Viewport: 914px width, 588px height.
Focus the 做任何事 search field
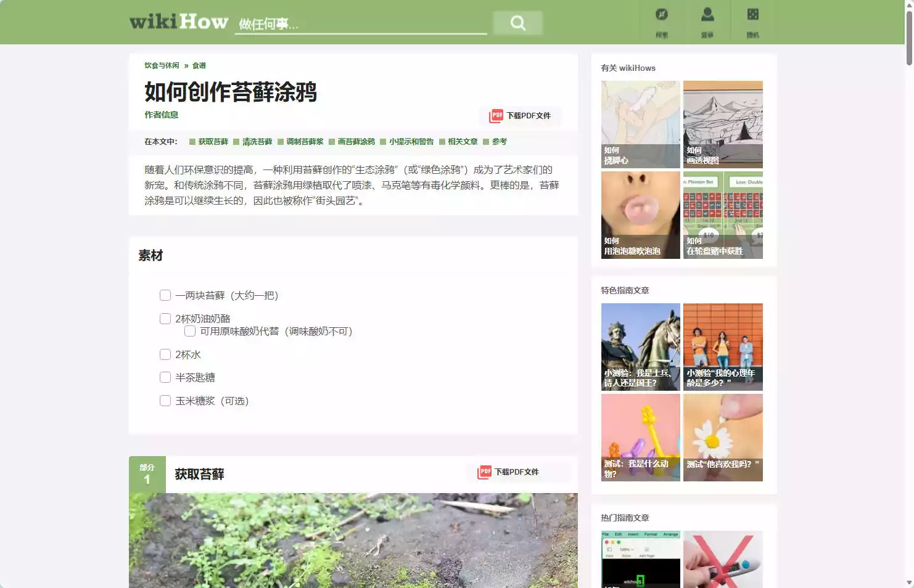[361, 23]
